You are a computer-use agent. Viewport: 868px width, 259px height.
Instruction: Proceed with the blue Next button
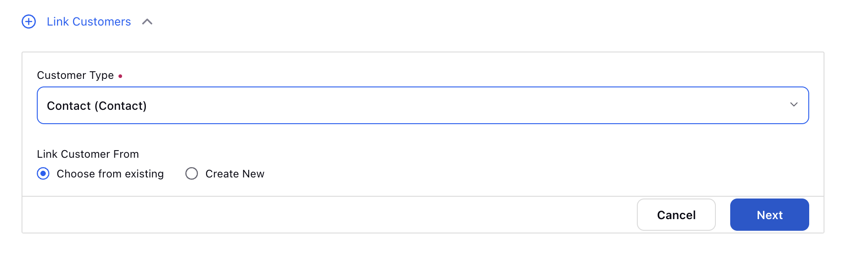click(770, 215)
